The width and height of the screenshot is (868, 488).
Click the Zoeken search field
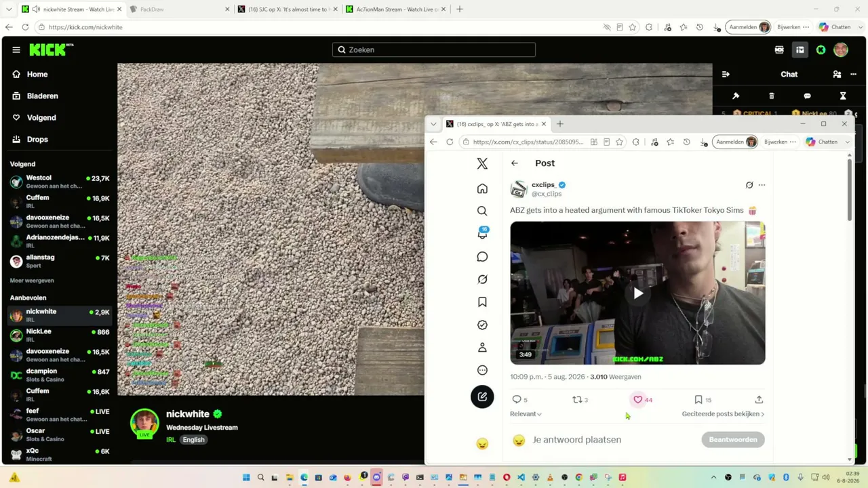(x=434, y=49)
